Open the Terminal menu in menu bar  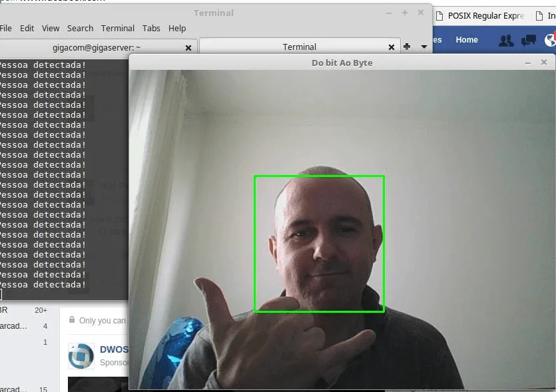click(118, 29)
